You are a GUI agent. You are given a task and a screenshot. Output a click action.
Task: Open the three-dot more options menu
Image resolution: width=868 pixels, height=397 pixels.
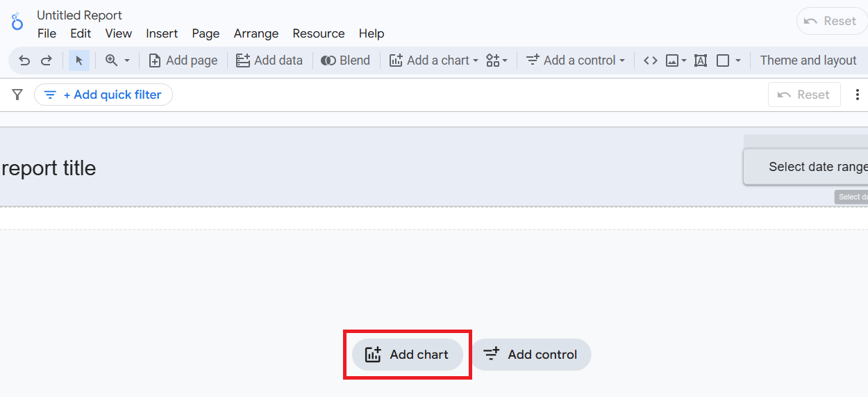(858, 95)
